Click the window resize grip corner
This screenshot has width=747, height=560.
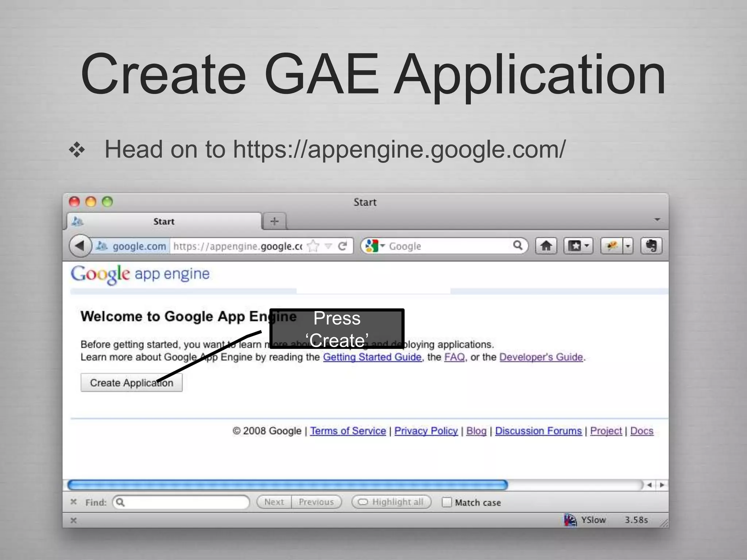click(664, 523)
